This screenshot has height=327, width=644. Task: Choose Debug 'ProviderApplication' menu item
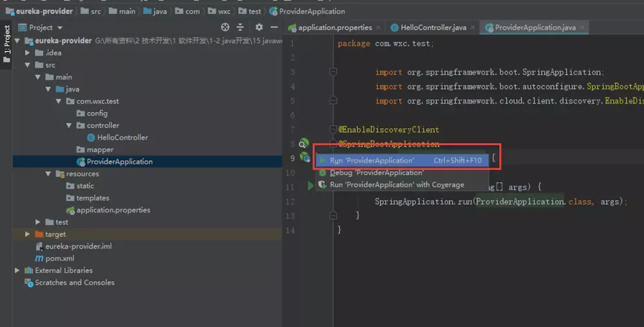(x=402, y=173)
